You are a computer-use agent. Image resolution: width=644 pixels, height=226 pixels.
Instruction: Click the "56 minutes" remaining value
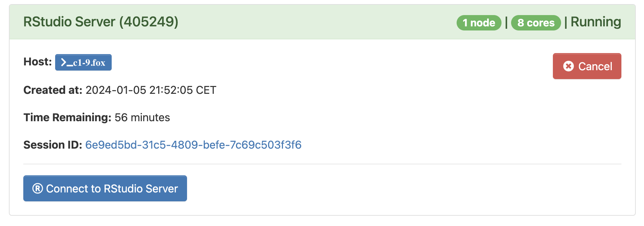142,117
